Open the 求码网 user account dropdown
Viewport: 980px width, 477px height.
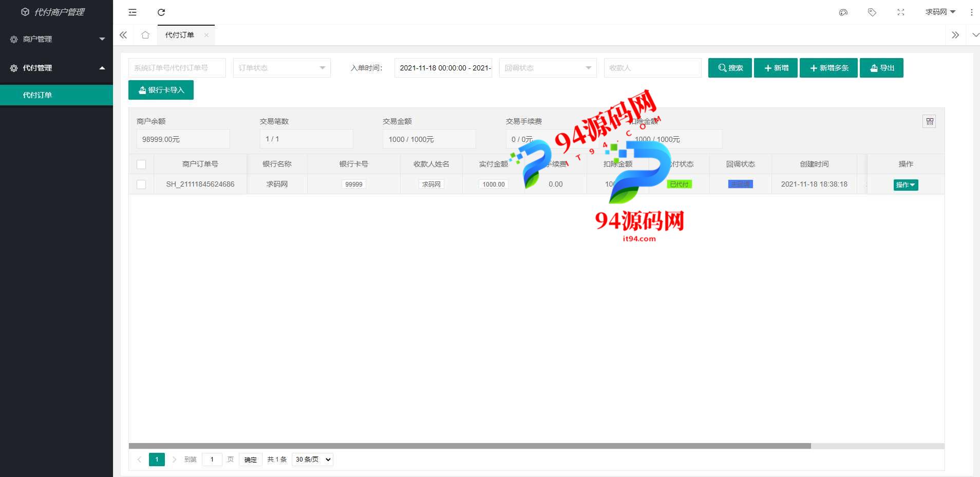coord(940,12)
